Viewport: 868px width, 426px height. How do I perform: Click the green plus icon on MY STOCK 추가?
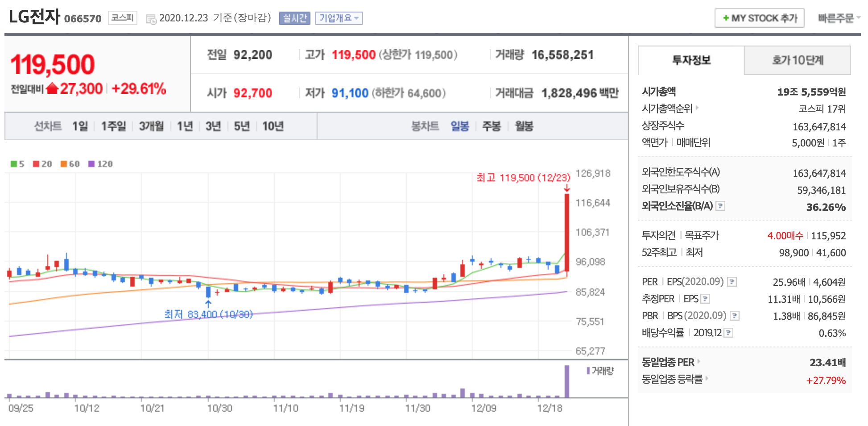[726, 18]
